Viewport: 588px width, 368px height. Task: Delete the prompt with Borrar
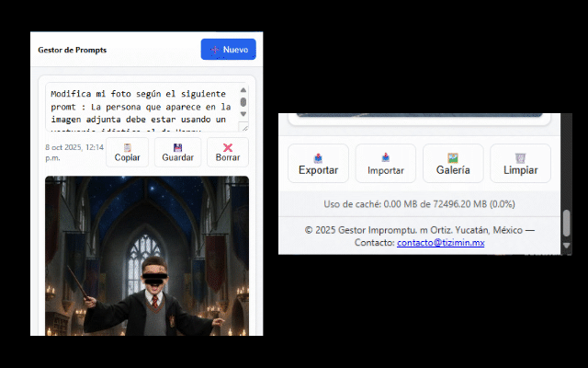click(228, 152)
